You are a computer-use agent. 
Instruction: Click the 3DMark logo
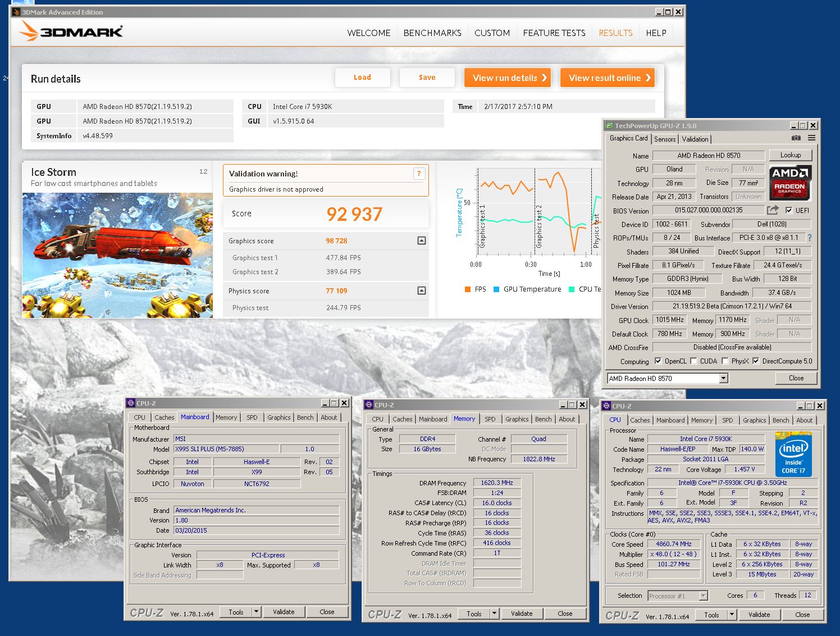[71, 31]
